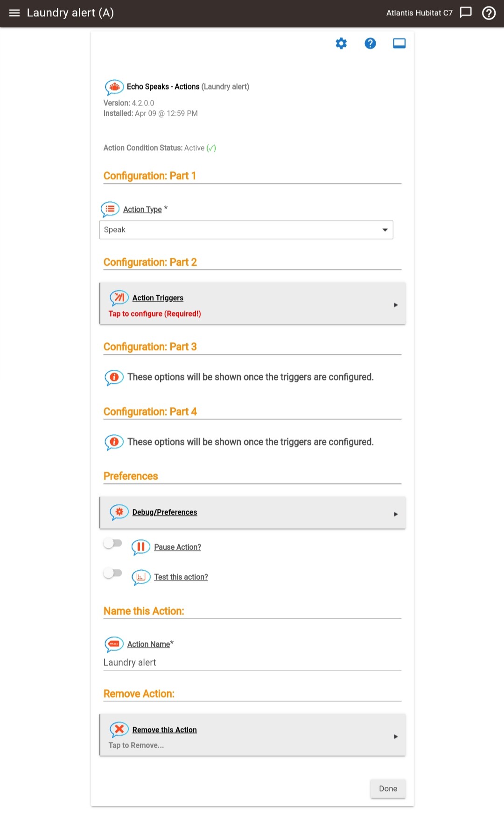This screenshot has width=504, height=821.
Task: Click the Action Triggers link
Action: (158, 298)
